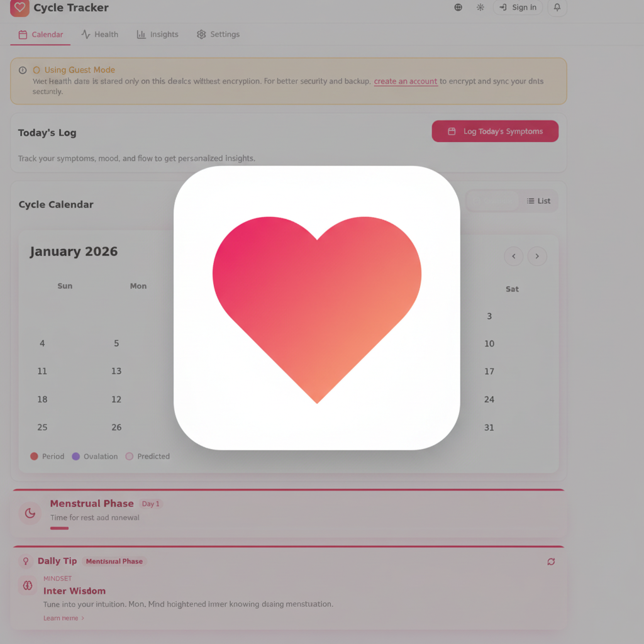The height and width of the screenshot is (644, 644).
Task: Follow the create an account link
Action: point(406,81)
